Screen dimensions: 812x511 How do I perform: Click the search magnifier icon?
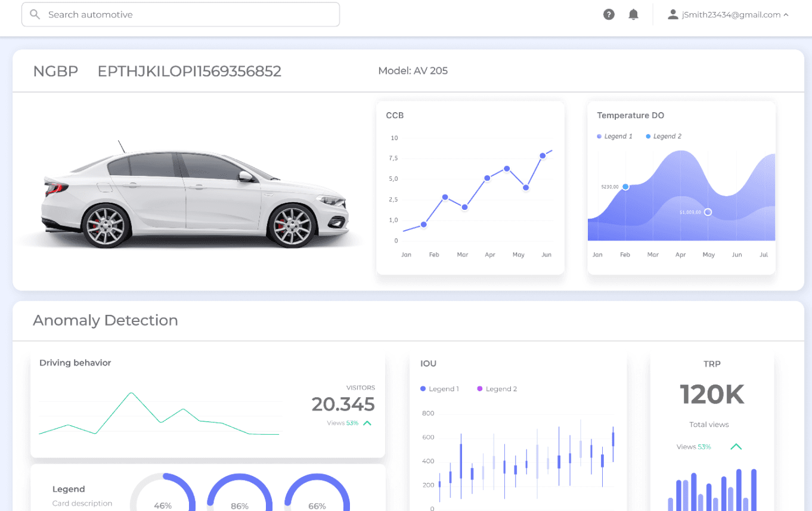(x=35, y=14)
